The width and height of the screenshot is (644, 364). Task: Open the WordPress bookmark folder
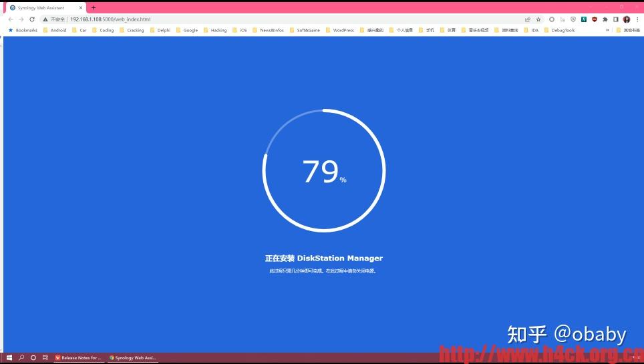point(339,30)
